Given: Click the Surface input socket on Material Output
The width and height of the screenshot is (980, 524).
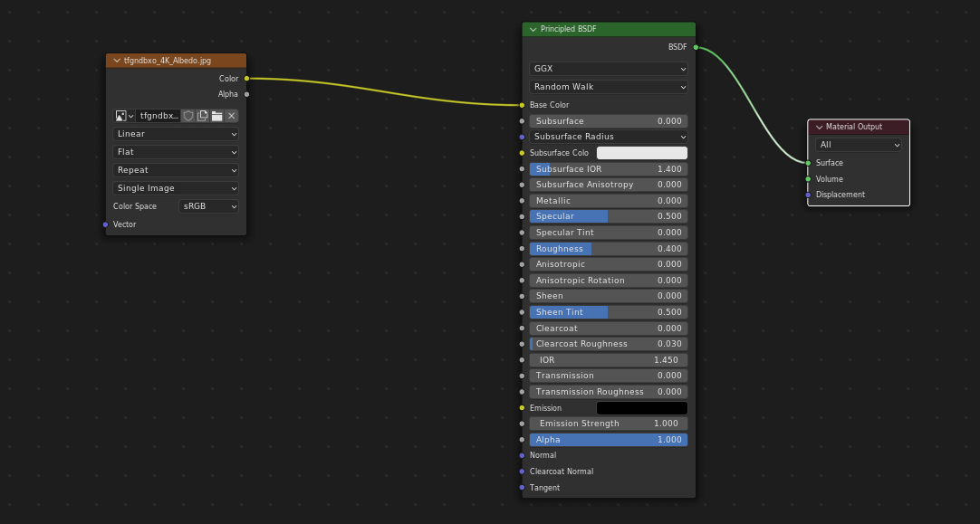Looking at the screenshot, I should tap(808, 163).
